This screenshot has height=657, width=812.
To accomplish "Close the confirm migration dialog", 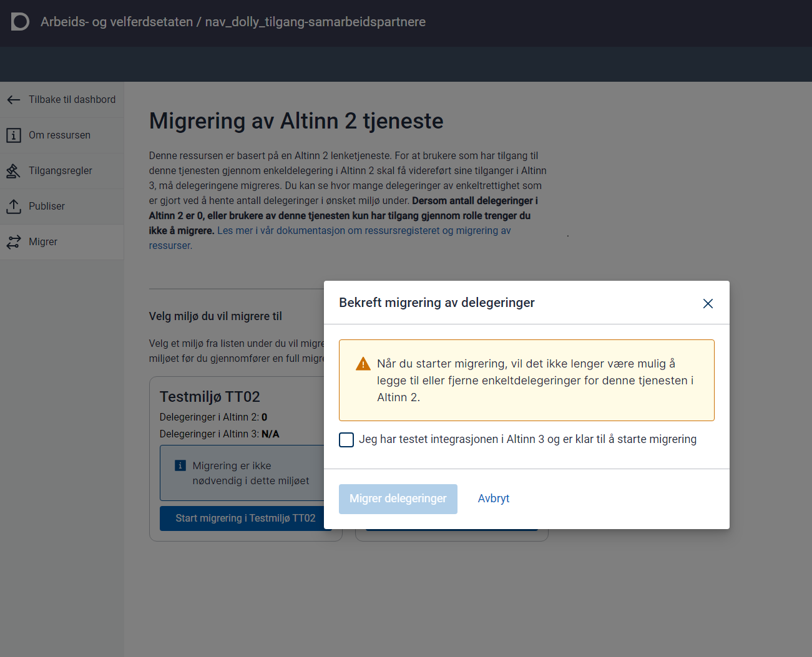I will 708,303.
